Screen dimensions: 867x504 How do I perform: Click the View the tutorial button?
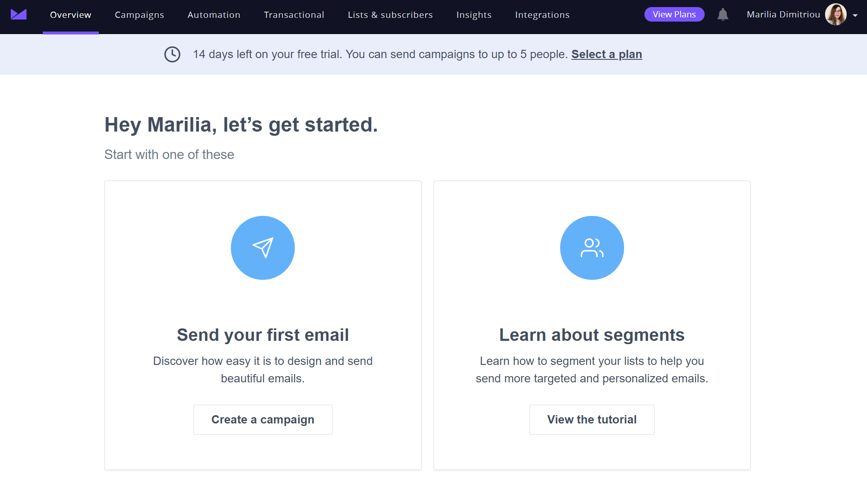[592, 419]
